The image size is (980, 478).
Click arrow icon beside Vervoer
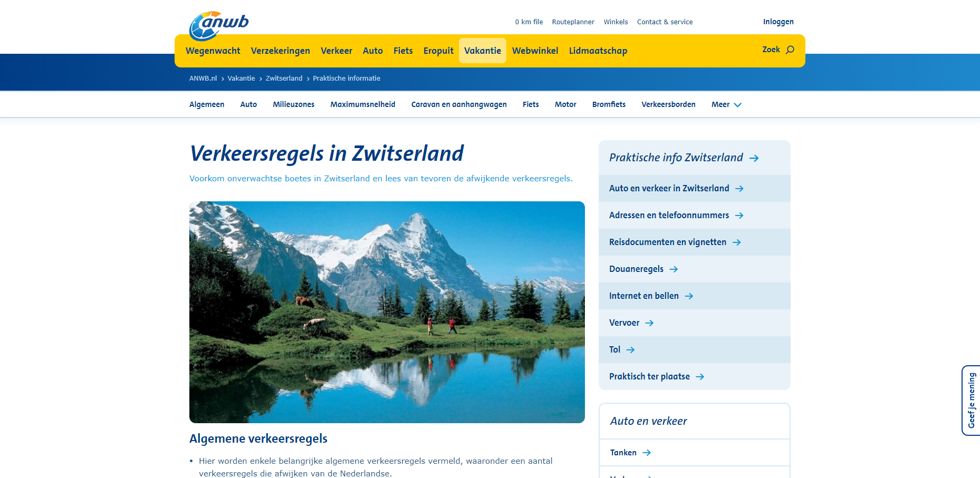649,323
